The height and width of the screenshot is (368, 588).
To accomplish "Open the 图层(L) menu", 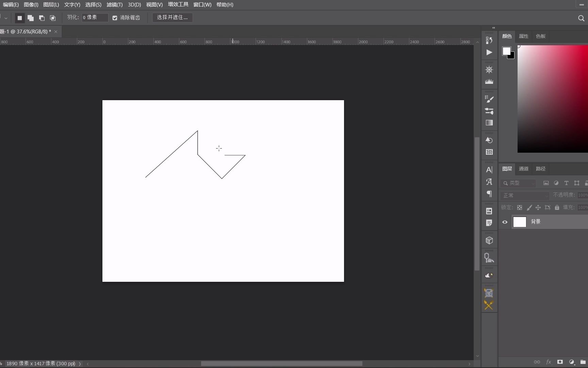I will [x=51, y=5].
